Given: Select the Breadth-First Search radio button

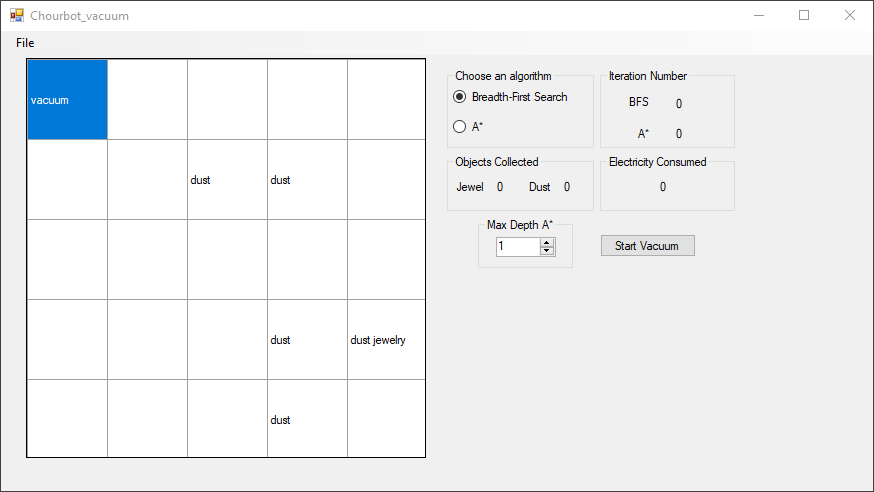Looking at the screenshot, I should [460, 97].
